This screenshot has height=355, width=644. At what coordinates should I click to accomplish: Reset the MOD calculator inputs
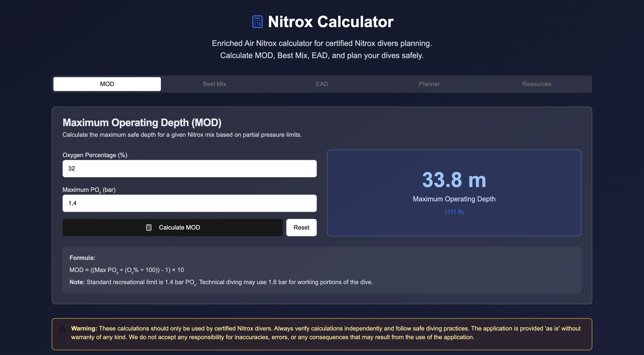tap(301, 227)
